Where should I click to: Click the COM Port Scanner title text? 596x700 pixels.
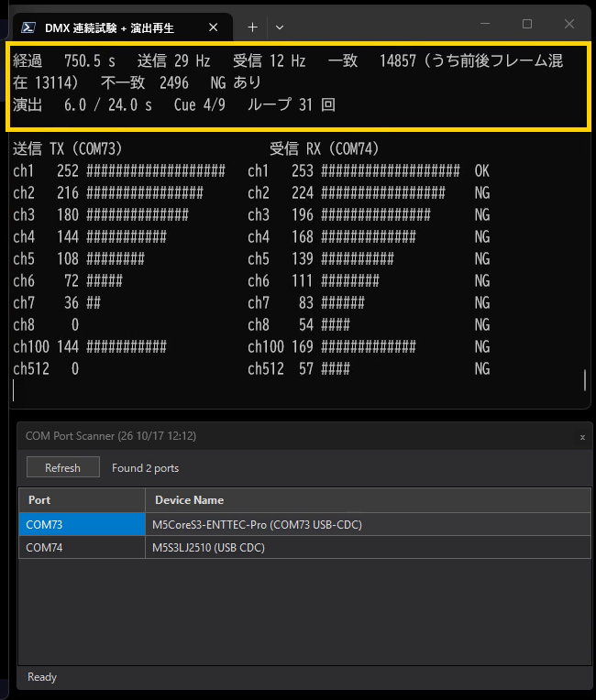[111, 436]
